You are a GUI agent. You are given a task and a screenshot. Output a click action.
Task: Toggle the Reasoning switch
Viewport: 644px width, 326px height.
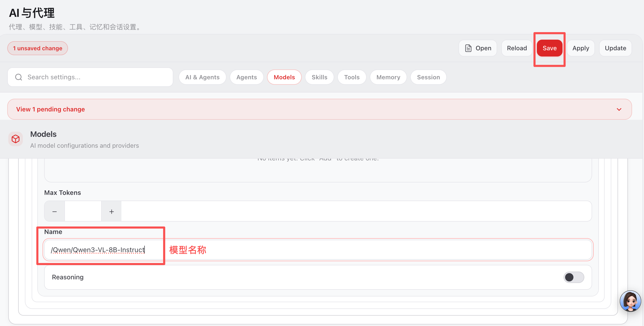click(x=573, y=277)
